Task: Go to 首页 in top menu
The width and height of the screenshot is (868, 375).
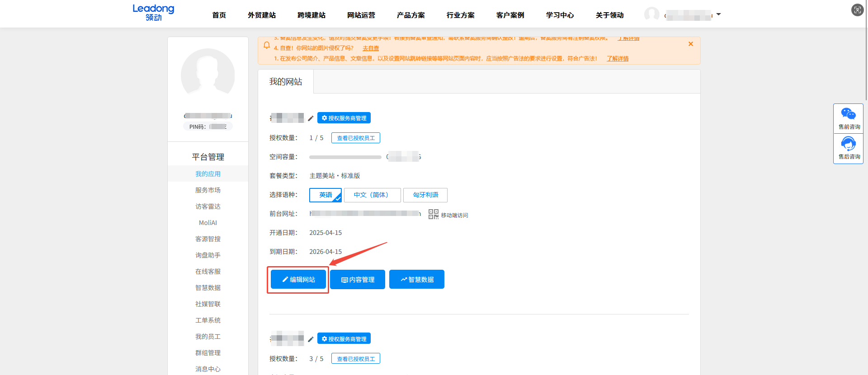Action: pos(219,15)
